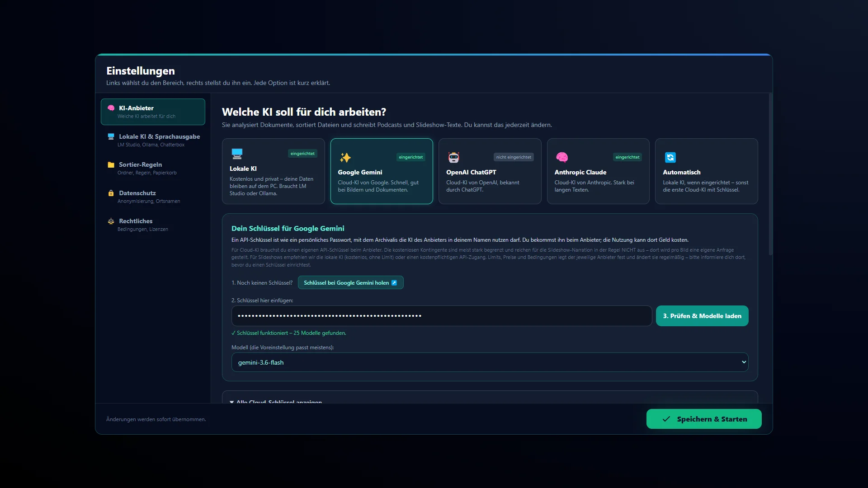Click the pink brain icon beside KI-Anbieter

(111, 108)
